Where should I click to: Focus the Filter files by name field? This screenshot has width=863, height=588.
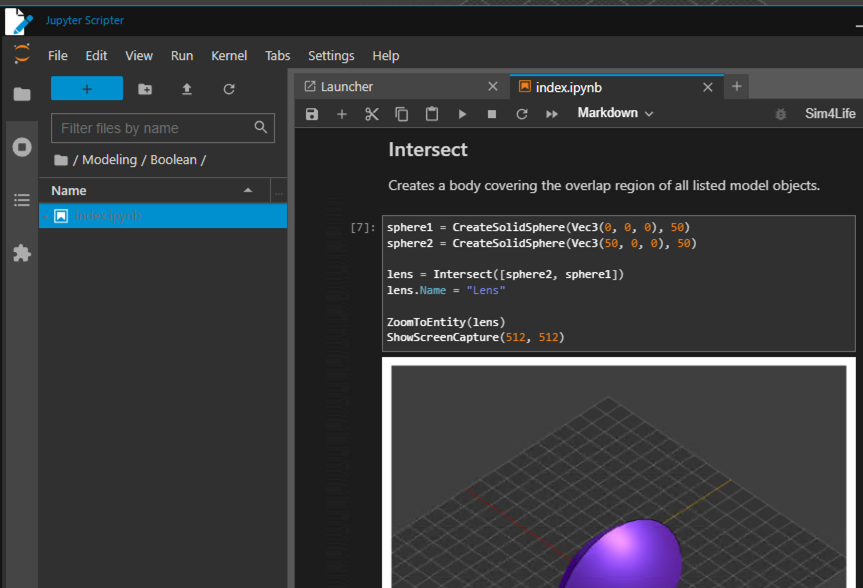tap(163, 128)
